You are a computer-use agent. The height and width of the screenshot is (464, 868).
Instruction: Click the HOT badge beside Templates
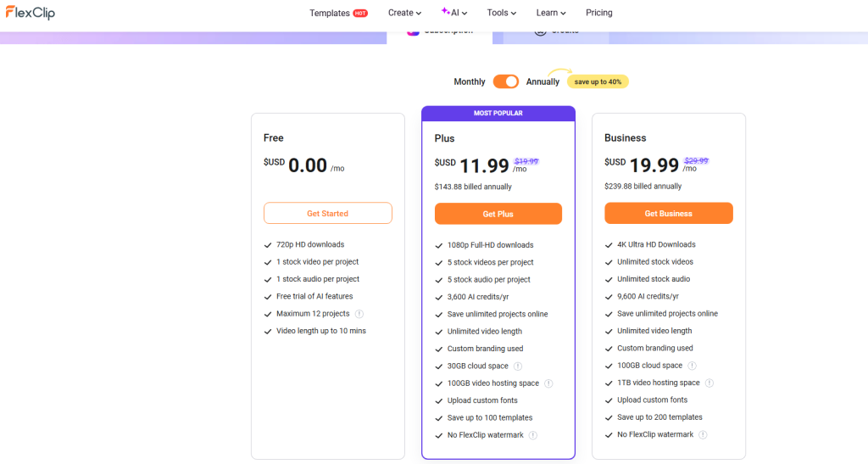point(360,14)
